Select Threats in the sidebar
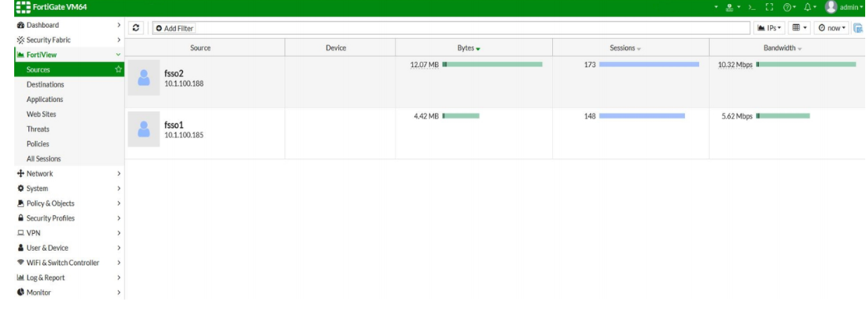Image resolution: width=868 pixels, height=322 pixels. pos(37,129)
